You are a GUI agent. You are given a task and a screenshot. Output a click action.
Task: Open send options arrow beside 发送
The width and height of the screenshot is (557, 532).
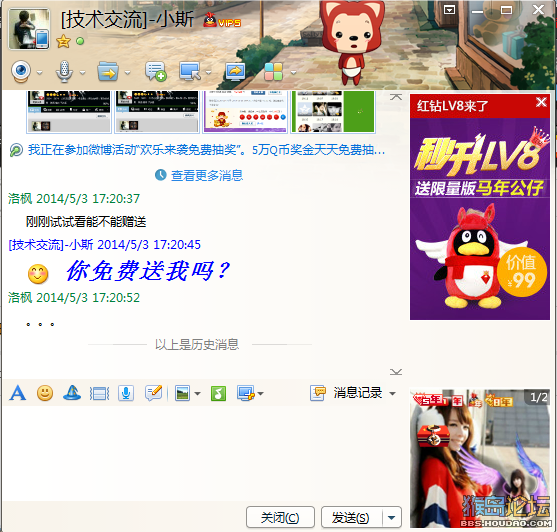tap(392, 517)
